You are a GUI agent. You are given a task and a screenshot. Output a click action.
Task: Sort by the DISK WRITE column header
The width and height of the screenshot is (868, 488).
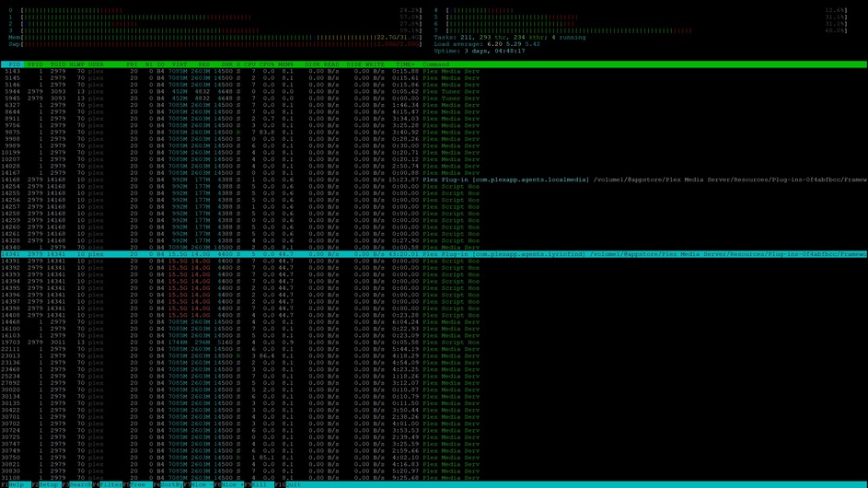365,64
